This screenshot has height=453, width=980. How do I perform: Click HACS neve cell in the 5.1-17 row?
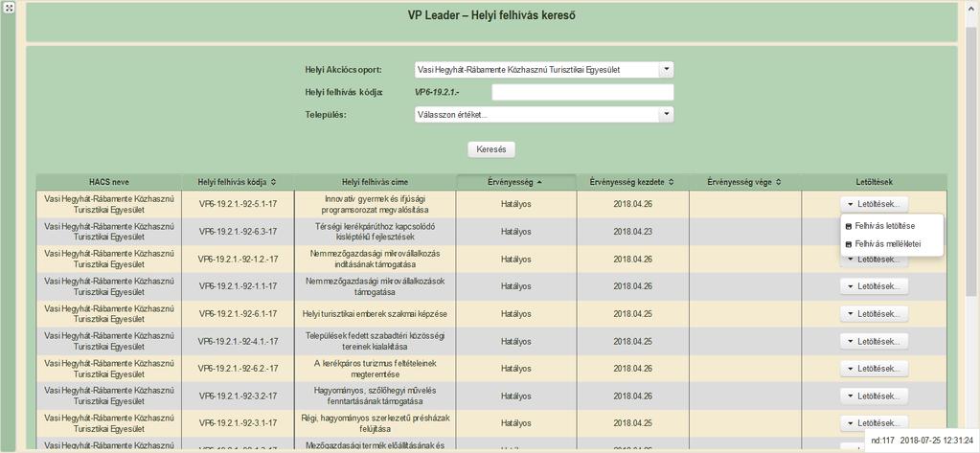[x=109, y=204]
